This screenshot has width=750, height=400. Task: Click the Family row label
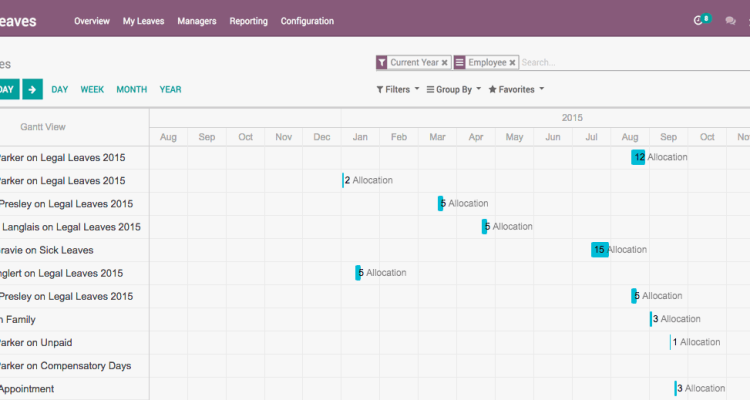click(x=18, y=320)
